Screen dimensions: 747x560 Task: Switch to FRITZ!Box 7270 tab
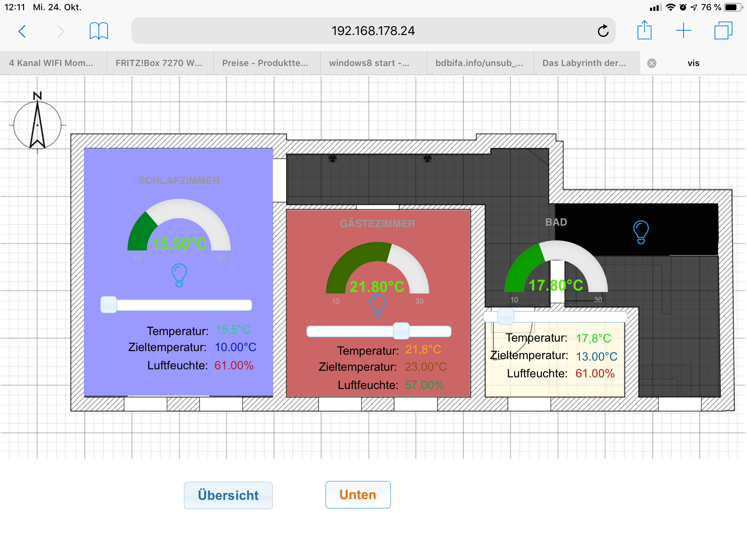coord(159,63)
